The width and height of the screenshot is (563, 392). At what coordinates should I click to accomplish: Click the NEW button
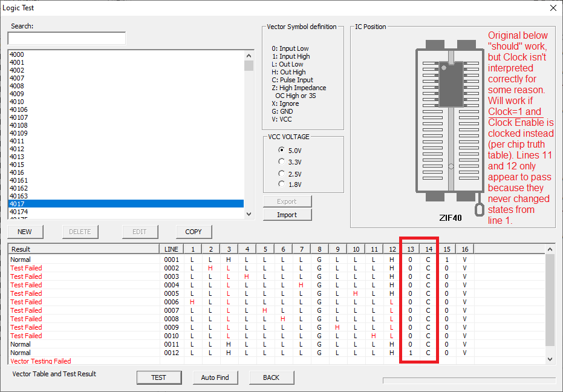click(x=25, y=232)
